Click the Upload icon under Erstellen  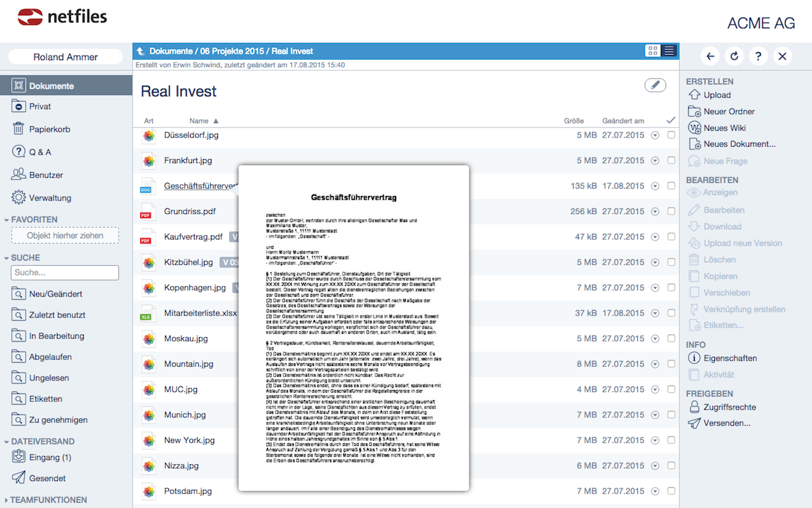point(695,95)
